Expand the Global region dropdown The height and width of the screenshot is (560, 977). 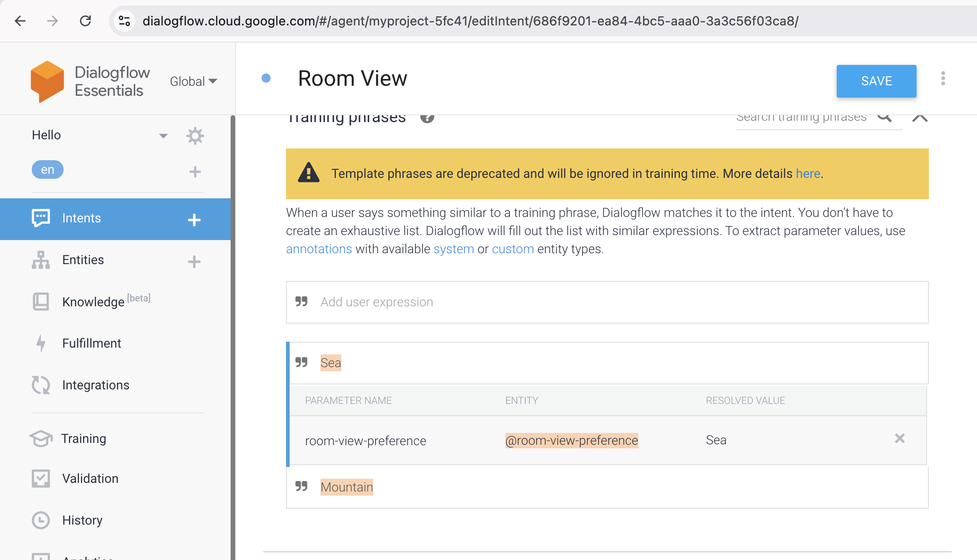pyautogui.click(x=194, y=81)
